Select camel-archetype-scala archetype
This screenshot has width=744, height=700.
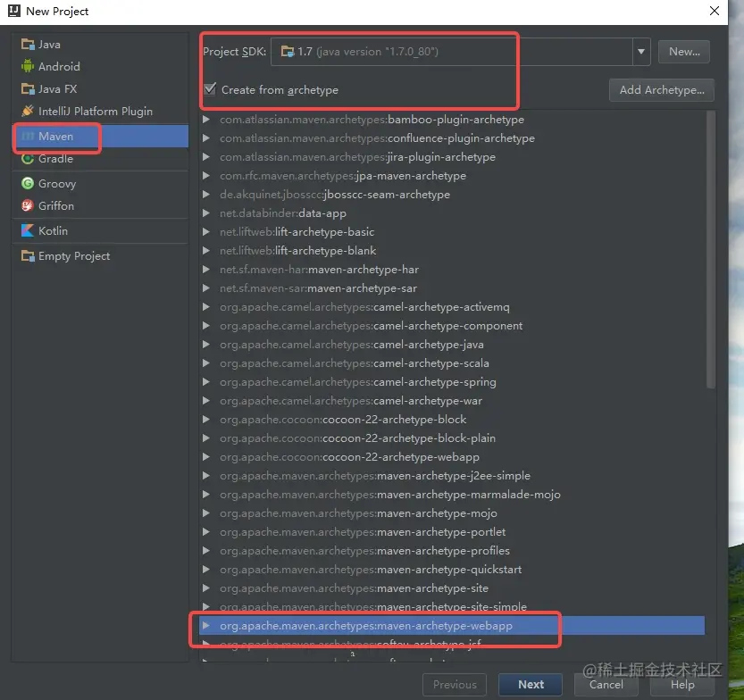click(x=452, y=363)
